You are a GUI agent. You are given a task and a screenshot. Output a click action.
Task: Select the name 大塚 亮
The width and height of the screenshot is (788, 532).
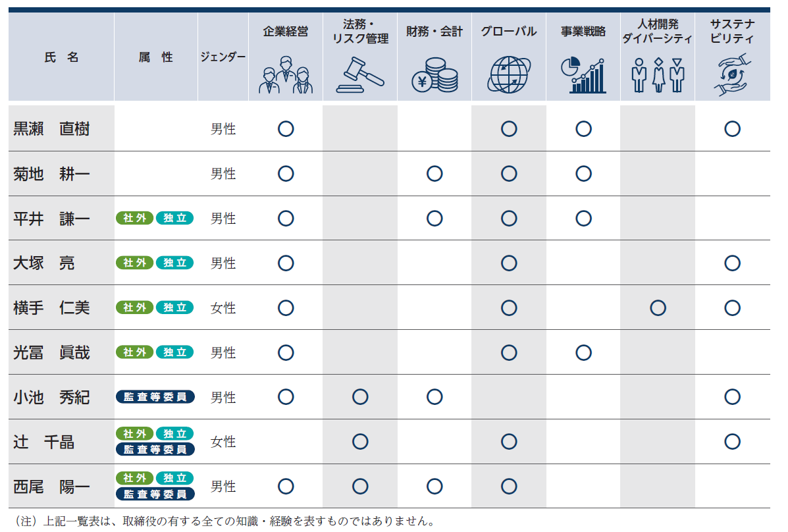43,263
